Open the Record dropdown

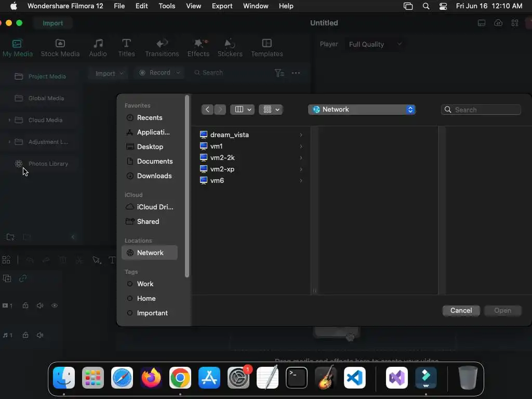[159, 73]
